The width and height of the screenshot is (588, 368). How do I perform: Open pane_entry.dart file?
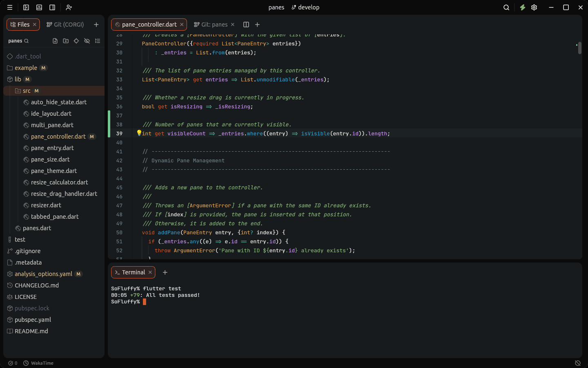[x=54, y=148]
